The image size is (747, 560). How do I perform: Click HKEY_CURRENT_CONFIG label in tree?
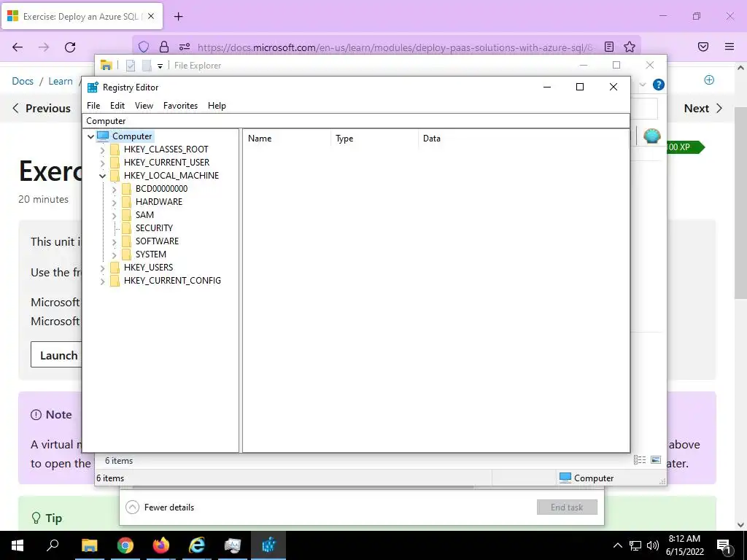(x=172, y=281)
